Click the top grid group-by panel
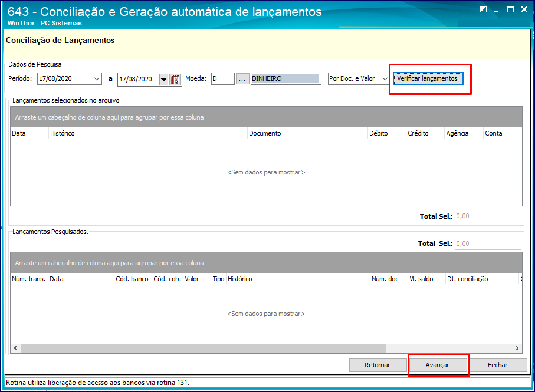The width and height of the screenshot is (535, 392). tap(266, 117)
